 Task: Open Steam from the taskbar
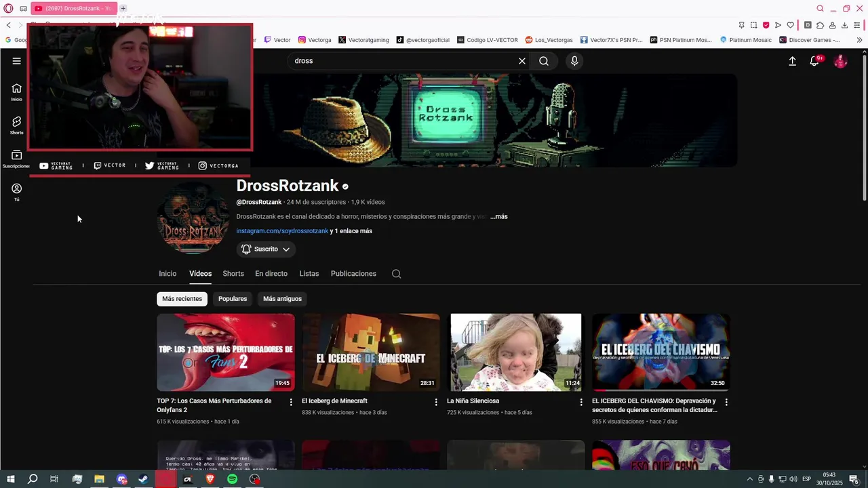tap(143, 479)
